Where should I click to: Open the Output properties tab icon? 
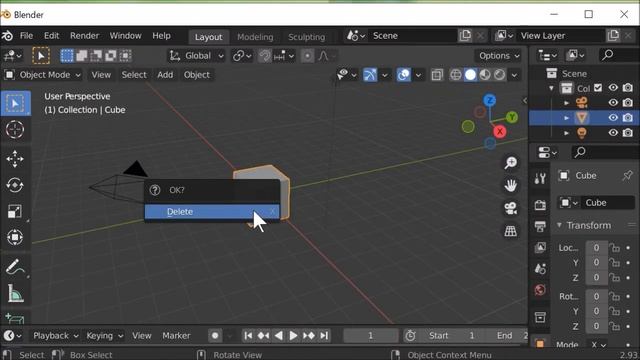pyautogui.click(x=540, y=226)
